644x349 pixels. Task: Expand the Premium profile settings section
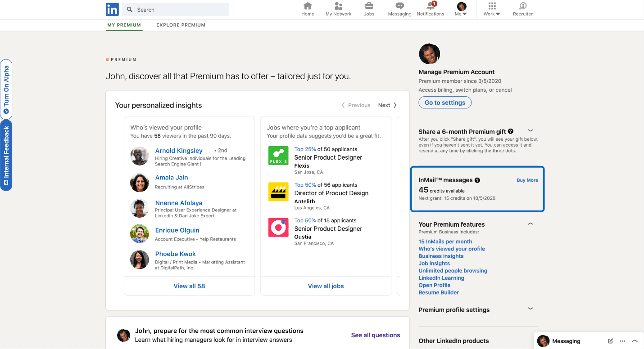(x=530, y=308)
